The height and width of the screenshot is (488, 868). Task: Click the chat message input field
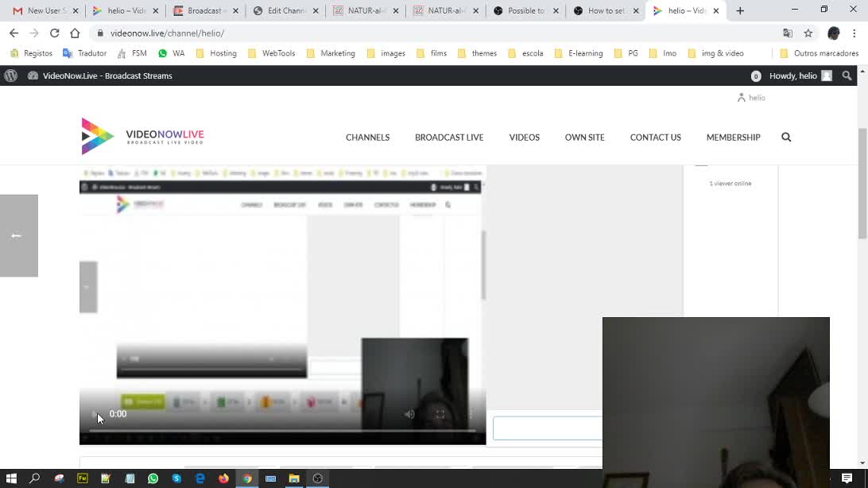pos(547,428)
